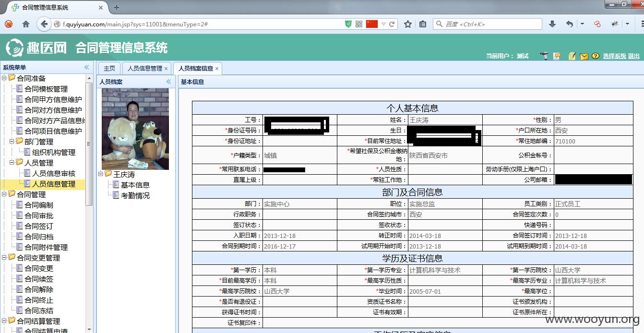Open 合同审批 menu item
The height and width of the screenshot is (333, 644).
[x=39, y=215]
